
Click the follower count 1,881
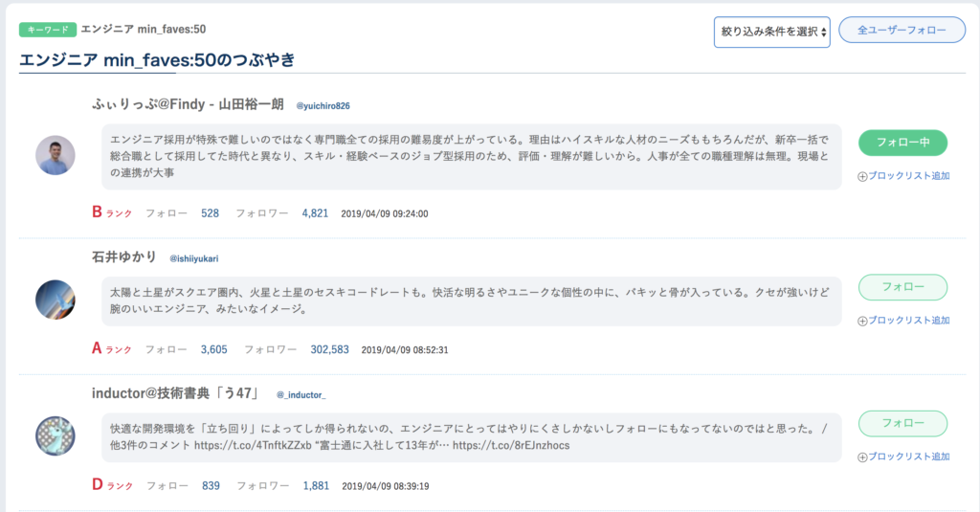[x=316, y=485]
